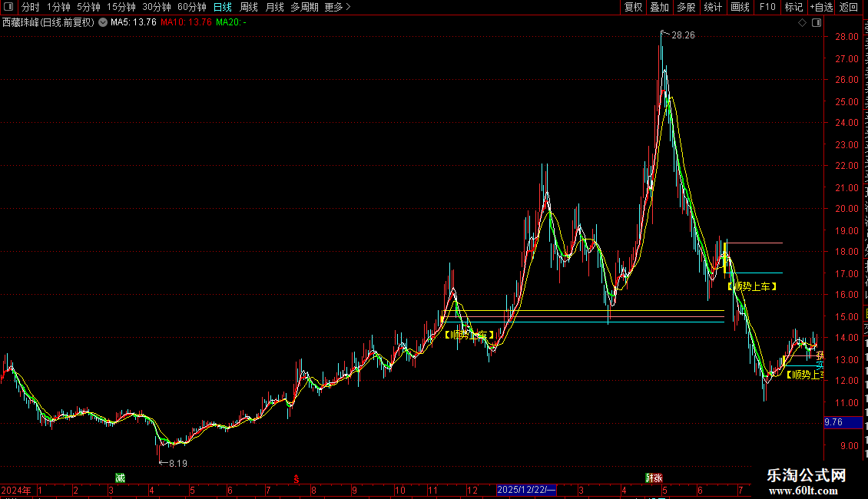Click the 叠加 overlay button

click(659, 7)
